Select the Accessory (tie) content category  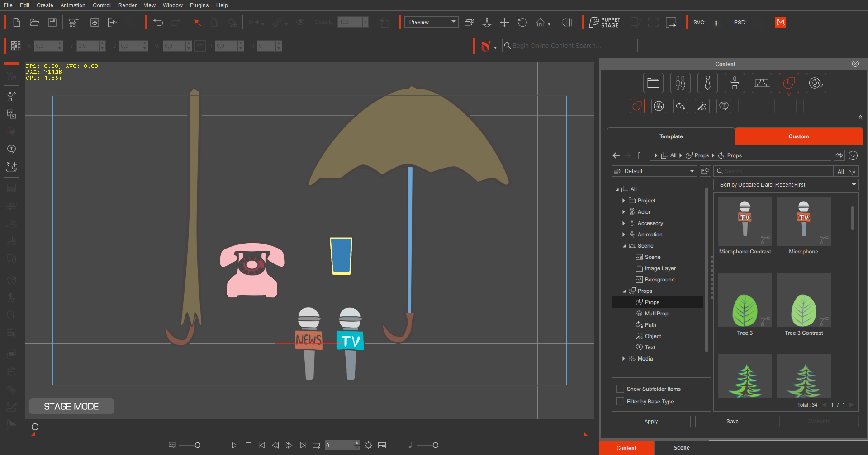(x=707, y=83)
